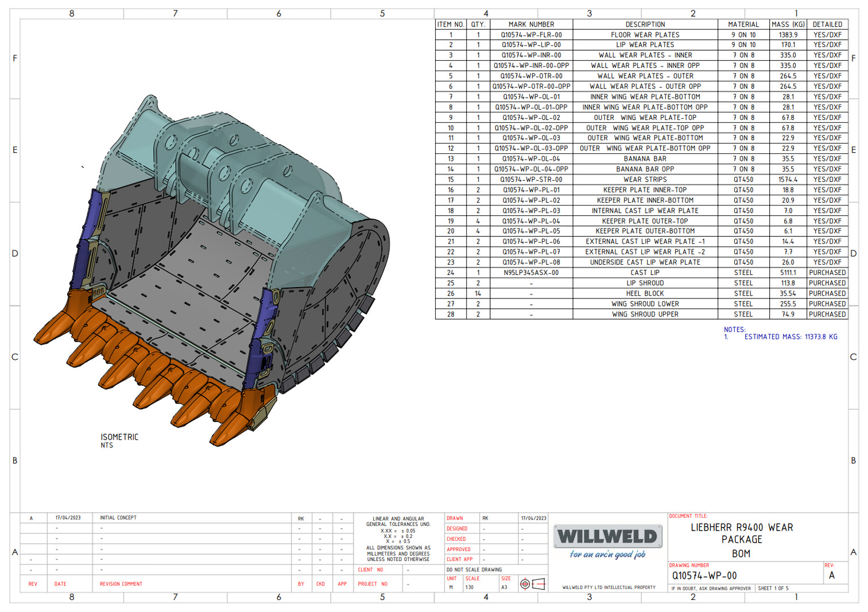Viewport: 868px width, 612px height.
Task: Click the truncated cone projection symbol
Action: (x=537, y=584)
